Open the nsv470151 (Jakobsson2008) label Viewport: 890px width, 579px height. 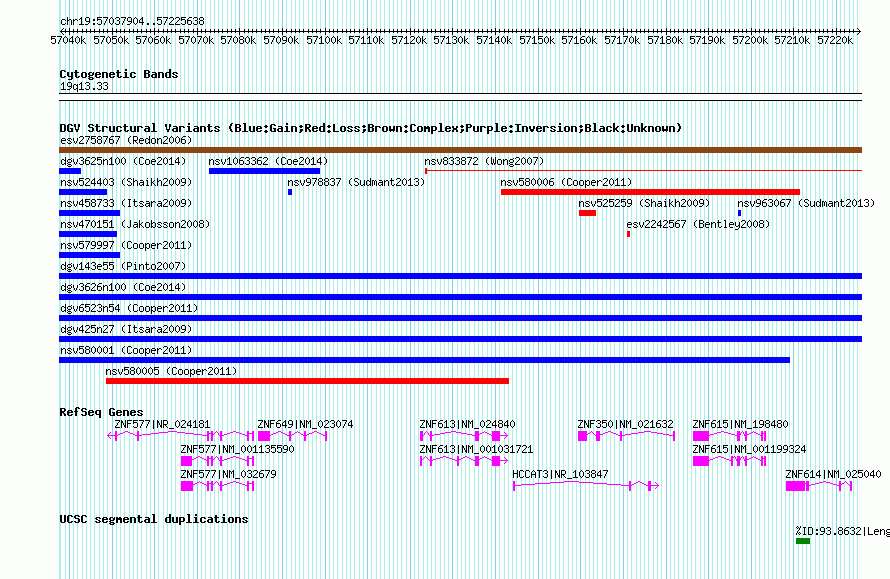point(135,224)
